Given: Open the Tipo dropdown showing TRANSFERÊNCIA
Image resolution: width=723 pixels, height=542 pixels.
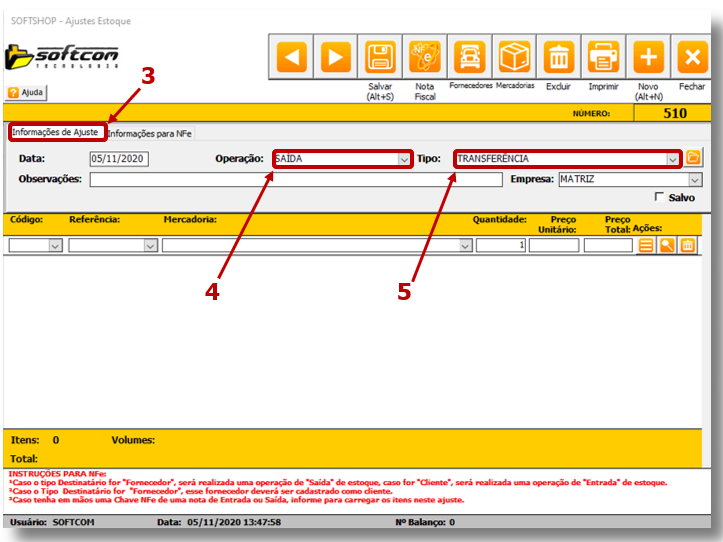Looking at the screenshot, I should coord(673,159).
